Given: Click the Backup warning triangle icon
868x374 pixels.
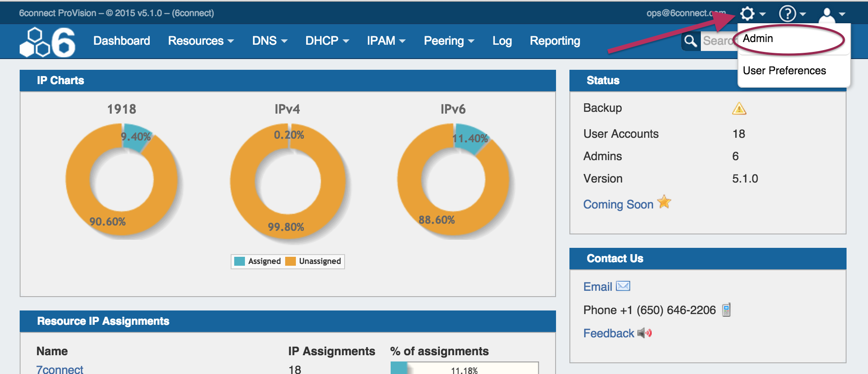Looking at the screenshot, I should [739, 108].
